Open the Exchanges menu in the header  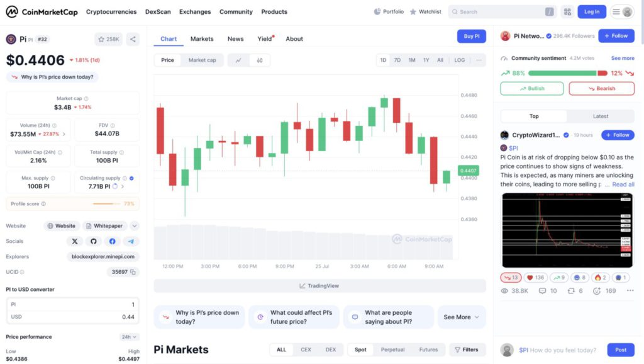tap(195, 12)
